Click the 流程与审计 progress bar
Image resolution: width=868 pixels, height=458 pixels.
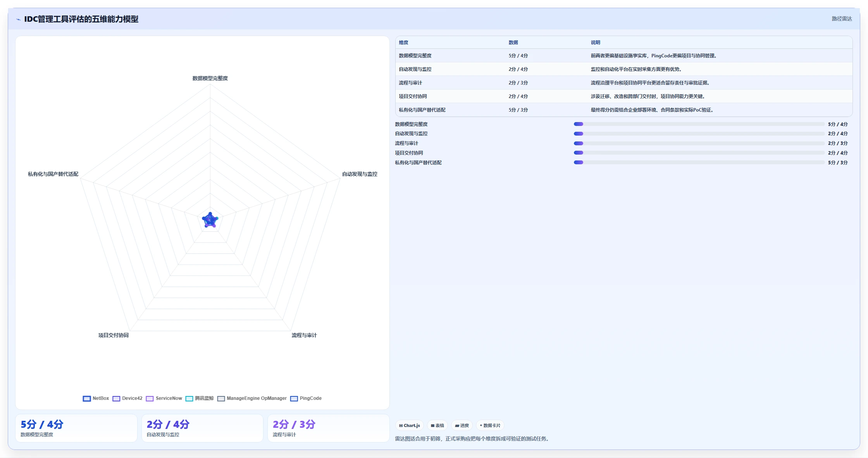coord(699,143)
